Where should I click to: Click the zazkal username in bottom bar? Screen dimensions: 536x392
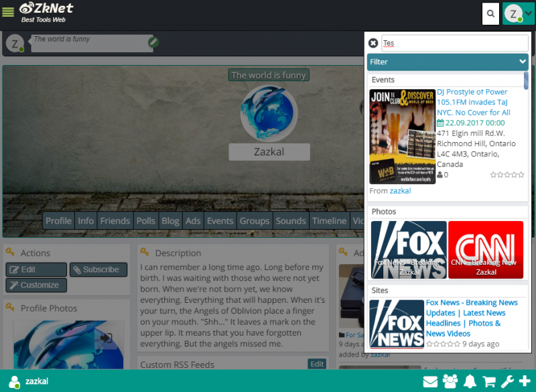(37, 381)
